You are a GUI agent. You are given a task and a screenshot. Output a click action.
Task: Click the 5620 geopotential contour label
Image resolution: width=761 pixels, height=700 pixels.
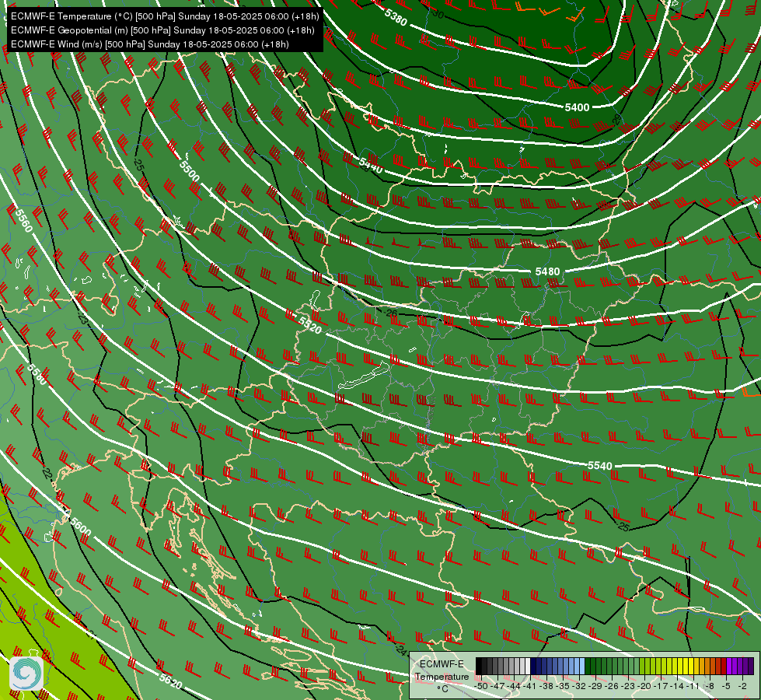point(171,681)
